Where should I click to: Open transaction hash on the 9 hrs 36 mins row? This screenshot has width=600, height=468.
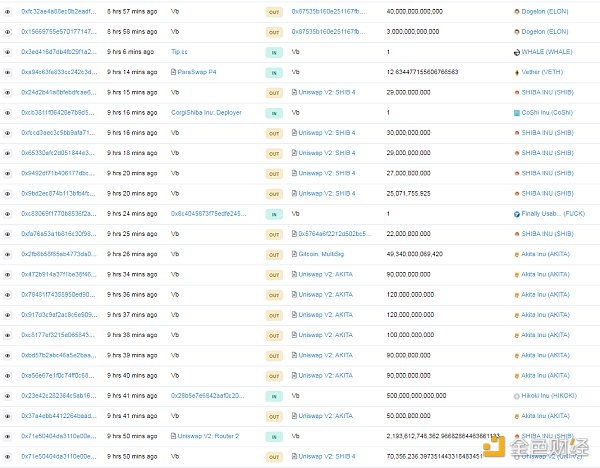pos(59,295)
